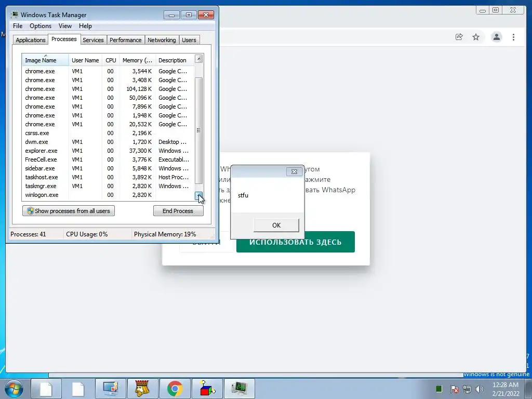Click the green CPU meter tray icon
The width and height of the screenshot is (532, 399).
(x=438, y=389)
